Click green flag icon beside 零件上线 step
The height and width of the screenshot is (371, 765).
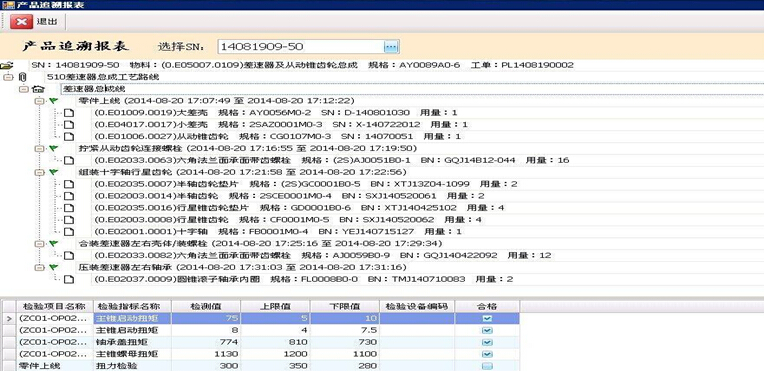[x=54, y=101]
